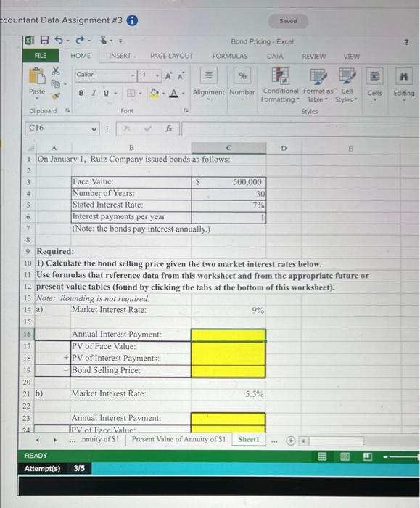420x508 pixels.
Task: Click the add new sheet plus button
Action: tap(291, 441)
